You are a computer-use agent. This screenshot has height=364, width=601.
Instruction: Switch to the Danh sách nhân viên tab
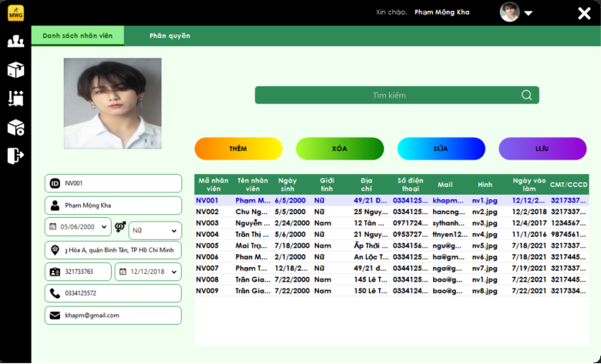[x=77, y=35]
